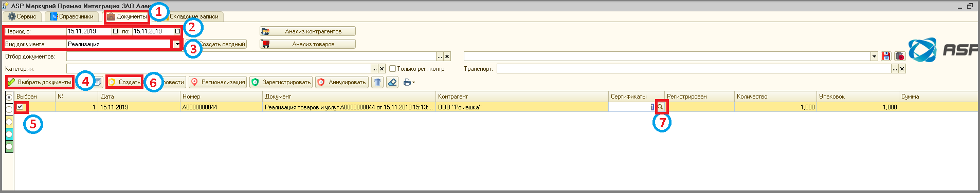The image size is (980, 193).
Task: Click the Зарегистрировать button
Action: (x=281, y=82)
